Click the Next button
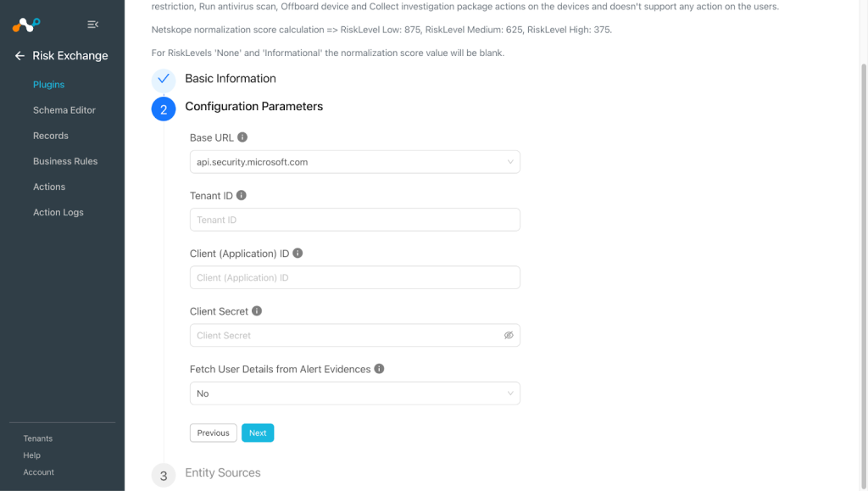The width and height of the screenshot is (868, 491). pos(258,432)
